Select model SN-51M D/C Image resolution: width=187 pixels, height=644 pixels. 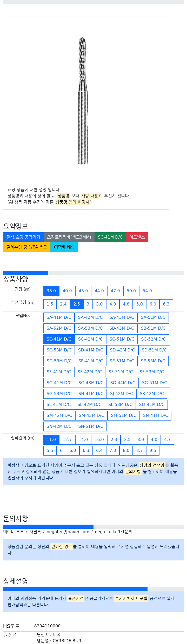[x=91, y=426]
